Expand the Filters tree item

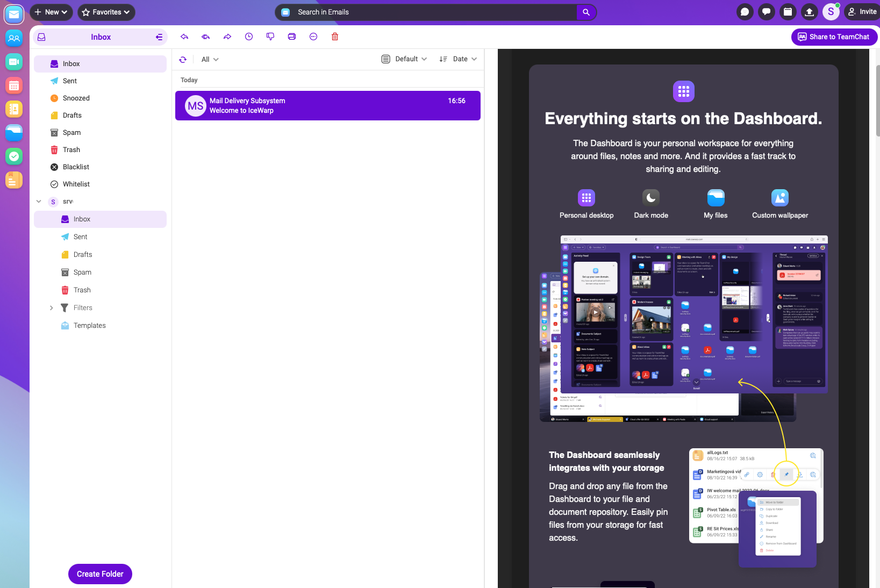(52, 307)
